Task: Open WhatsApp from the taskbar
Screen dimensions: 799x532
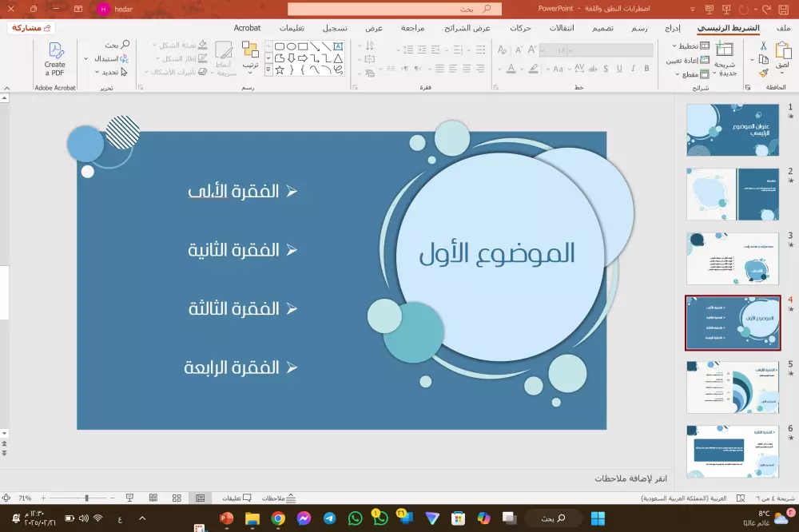Action: pos(354,520)
